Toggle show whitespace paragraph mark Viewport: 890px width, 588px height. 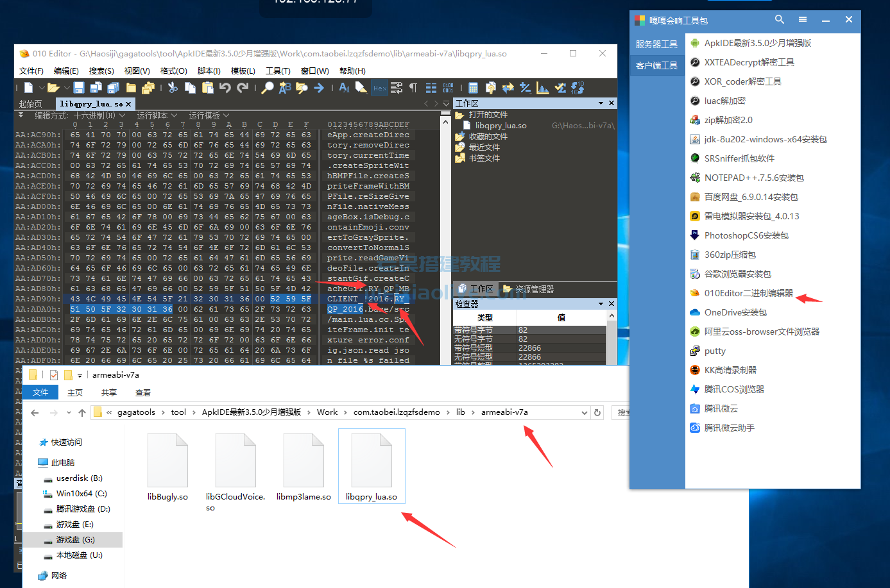coord(413,88)
